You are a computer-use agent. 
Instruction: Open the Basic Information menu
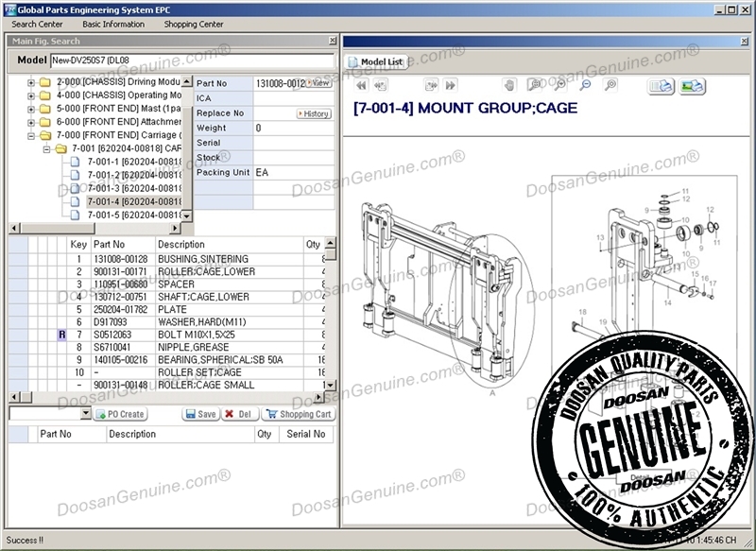click(x=113, y=24)
